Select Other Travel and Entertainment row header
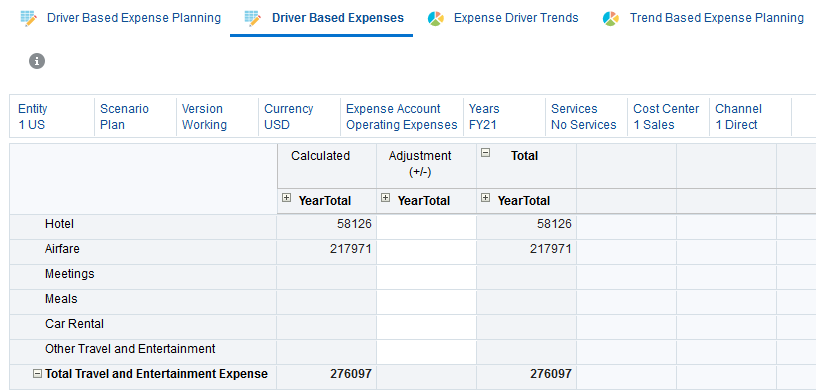The width and height of the screenshot is (816, 390). click(143, 351)
